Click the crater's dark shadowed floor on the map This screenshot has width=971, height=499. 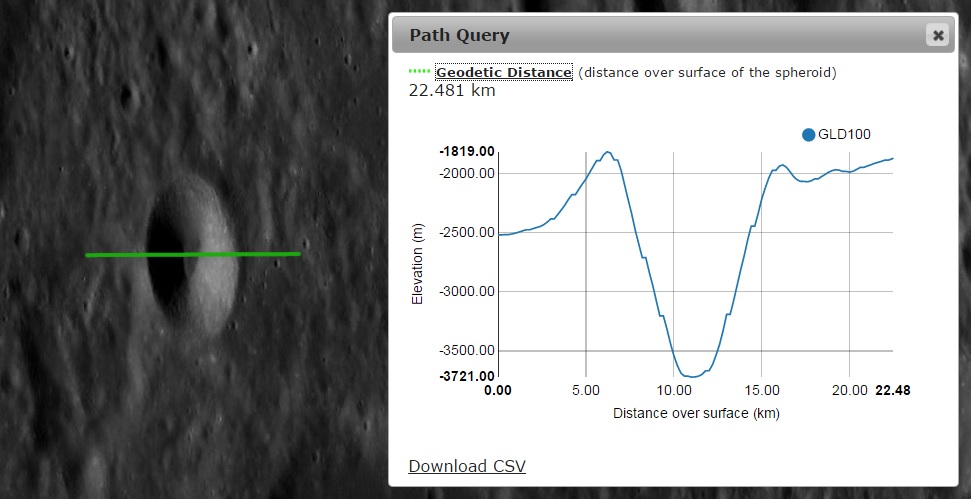click(162, 250)
